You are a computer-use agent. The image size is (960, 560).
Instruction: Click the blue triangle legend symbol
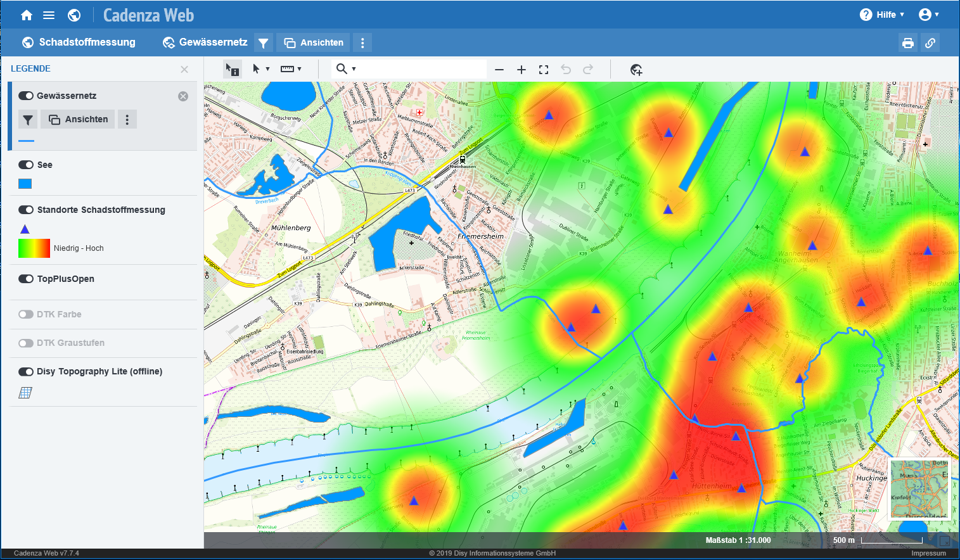tap(25, 229)
